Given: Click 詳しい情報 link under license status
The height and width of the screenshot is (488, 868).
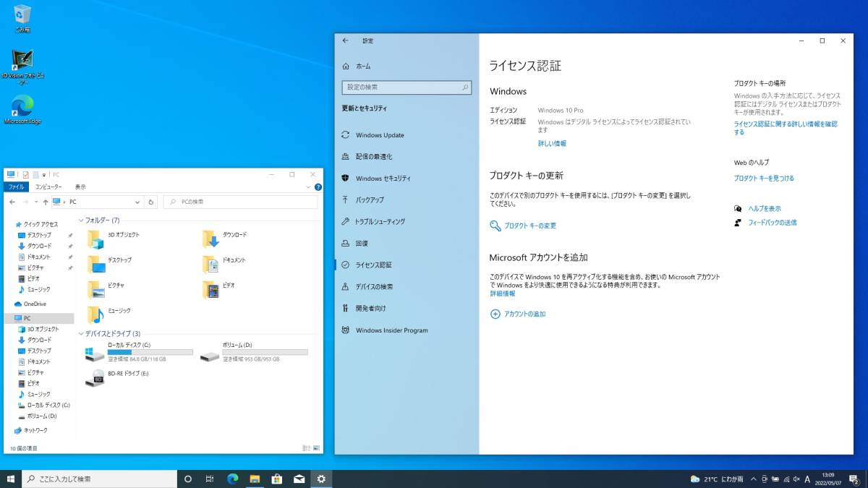Looking at the screenshot, I should [552, 143].
